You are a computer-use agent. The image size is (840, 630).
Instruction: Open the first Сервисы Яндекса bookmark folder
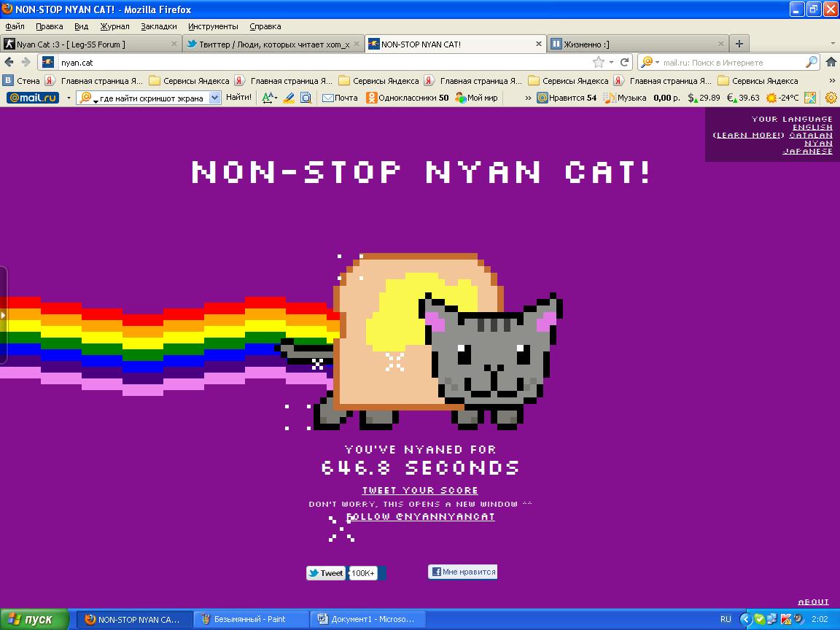(189, 80)
